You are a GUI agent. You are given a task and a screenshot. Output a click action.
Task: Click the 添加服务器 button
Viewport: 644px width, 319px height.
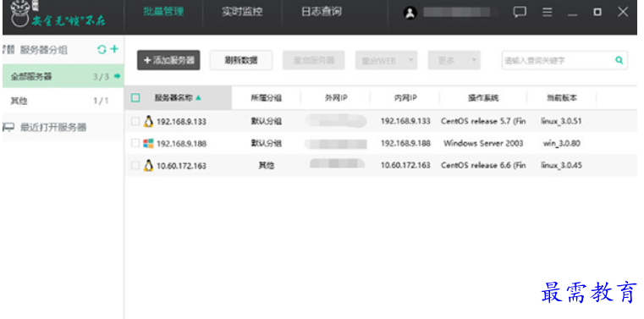click(168, 60)
